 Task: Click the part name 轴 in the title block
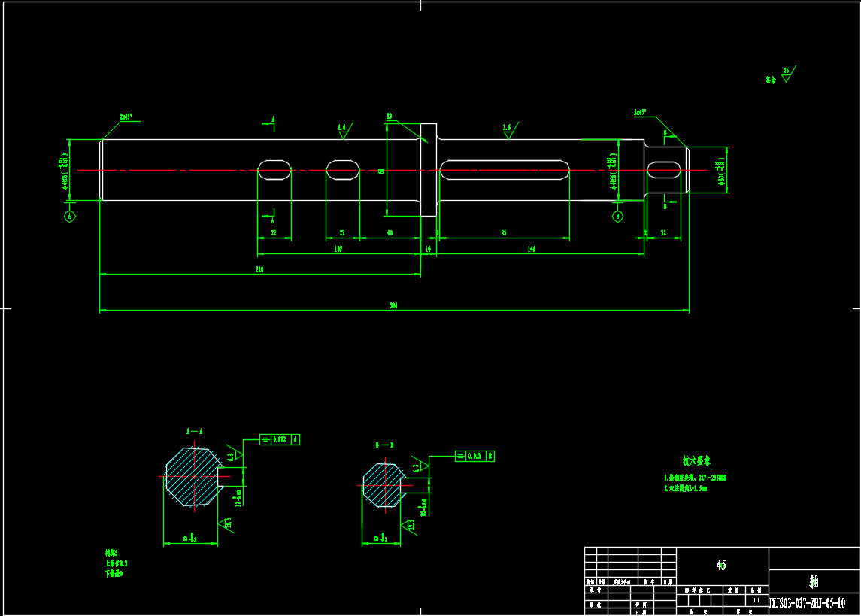814,582
